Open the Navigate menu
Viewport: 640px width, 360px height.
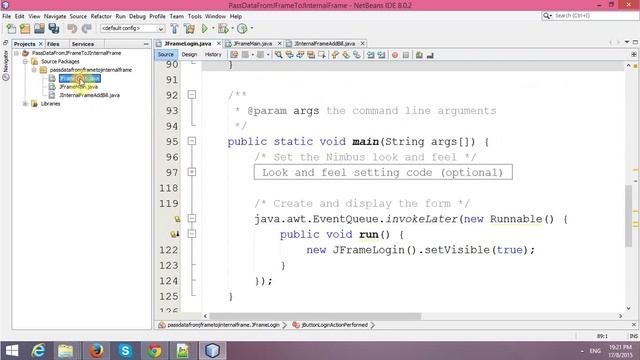point(55,16)
